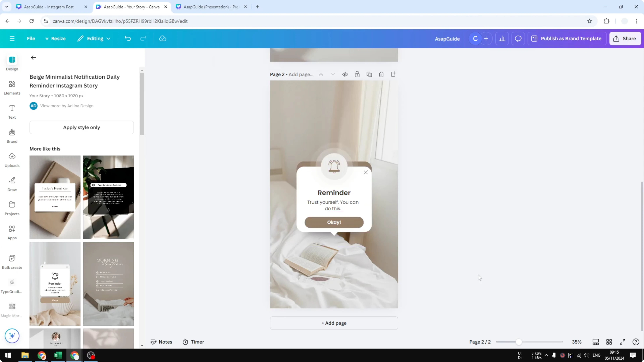Edit the page 2 title field

(301, 74)
